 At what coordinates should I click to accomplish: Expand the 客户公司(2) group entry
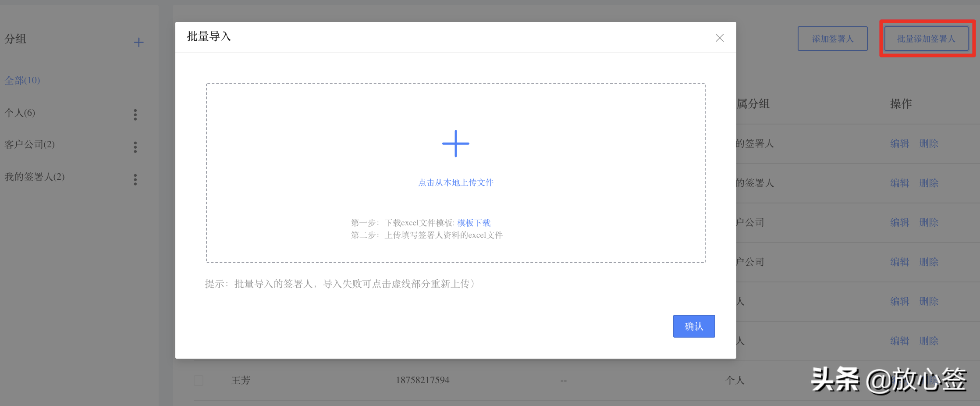tap(29, 145)
